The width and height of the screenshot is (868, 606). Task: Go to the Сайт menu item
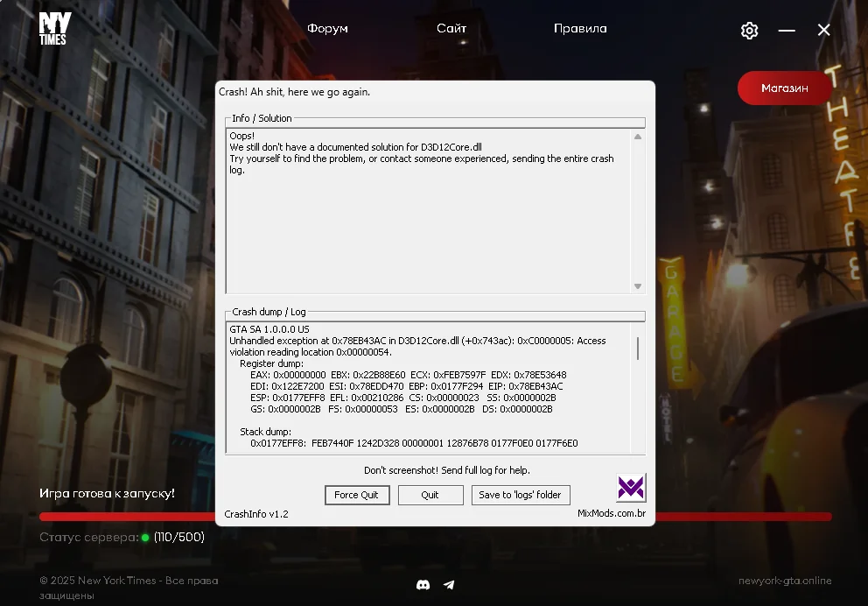451,28
